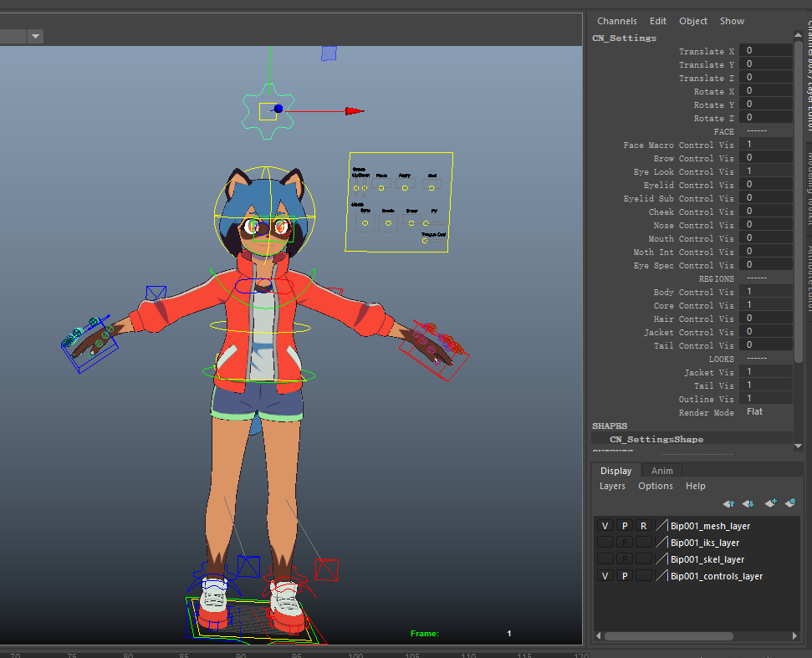Image resolution: width=812 pixels, height=658 pixels.
Task: Select the Bip001_skel_layer name
Action: 707,560
